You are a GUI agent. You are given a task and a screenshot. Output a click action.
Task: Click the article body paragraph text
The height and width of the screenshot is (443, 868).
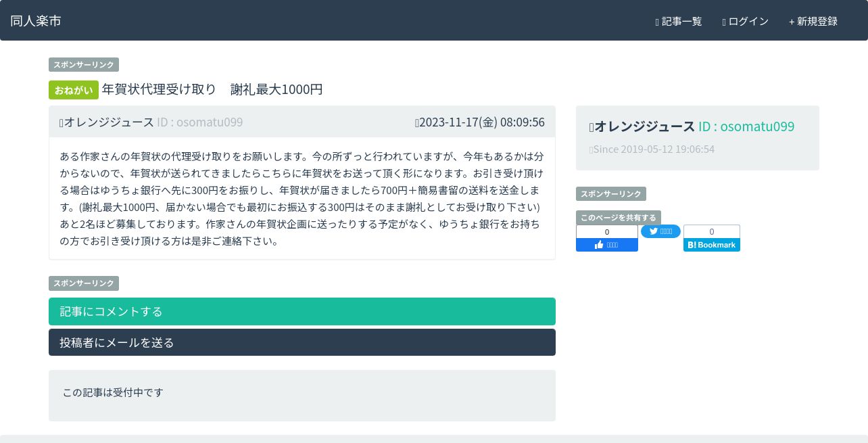point(302,198)
